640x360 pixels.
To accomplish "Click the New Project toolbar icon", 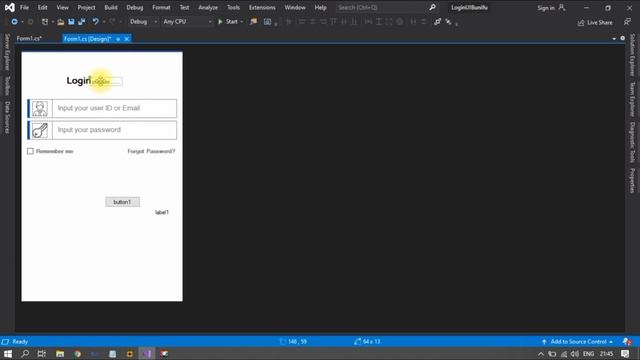I will click(45, 22).
